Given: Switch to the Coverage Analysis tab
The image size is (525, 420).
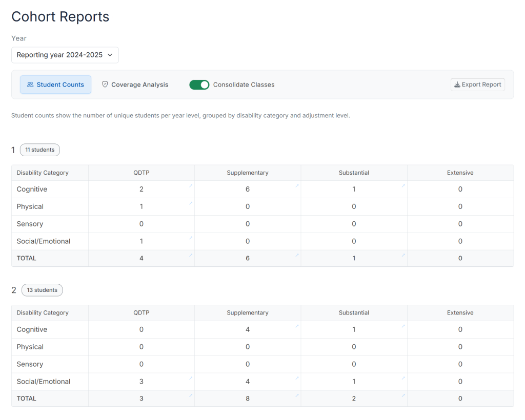Looking at the screenshot, I should pyautogui.click(x=135, y=85).
